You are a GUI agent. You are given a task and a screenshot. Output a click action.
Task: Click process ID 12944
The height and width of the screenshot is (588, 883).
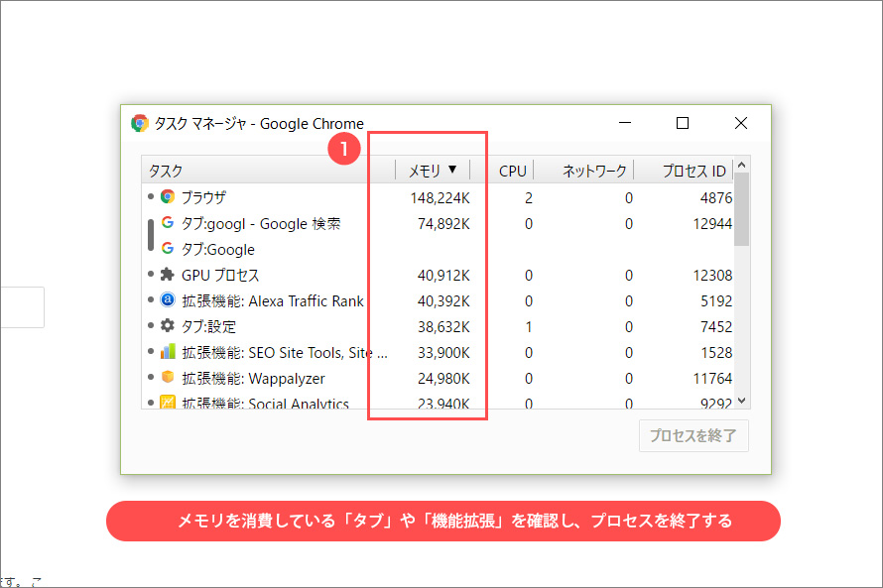click(x=712, y=224)
